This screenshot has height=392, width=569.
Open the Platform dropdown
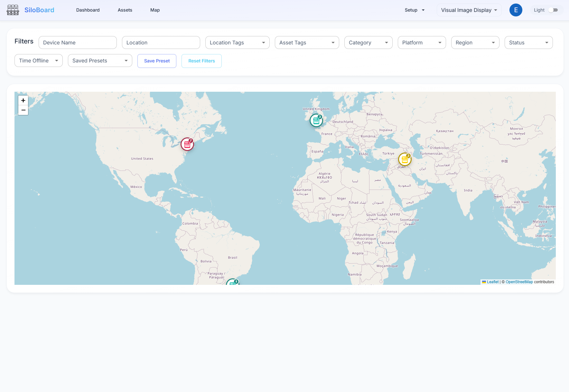[x=422, y=42]
